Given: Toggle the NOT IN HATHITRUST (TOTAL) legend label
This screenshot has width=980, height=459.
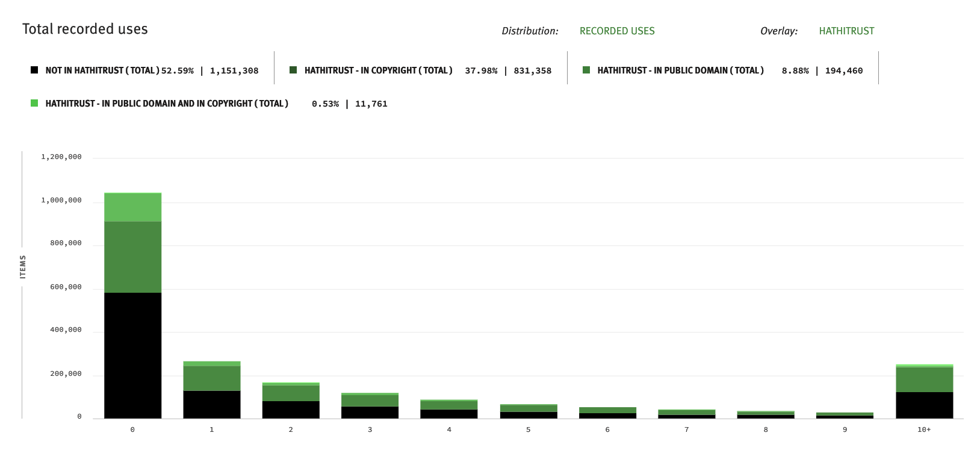Looking at the screenshot, I should (102, 70).
